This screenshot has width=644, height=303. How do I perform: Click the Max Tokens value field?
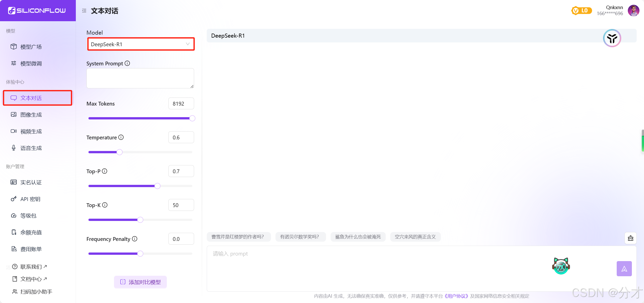[x=181, y=104]
